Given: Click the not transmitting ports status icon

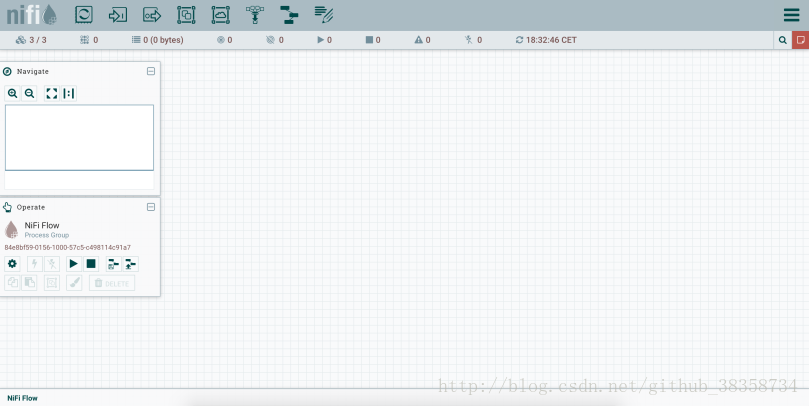Looking at the screenshot, I should click(x=270, y=40).
